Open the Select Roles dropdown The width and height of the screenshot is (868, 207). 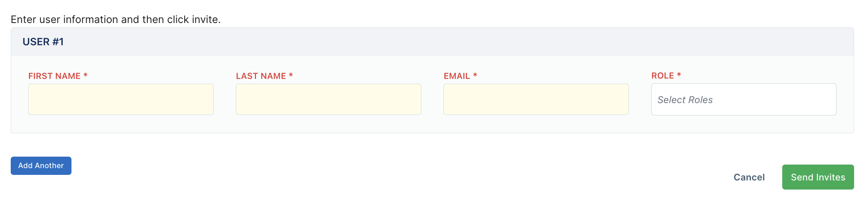tap(744, 99)
